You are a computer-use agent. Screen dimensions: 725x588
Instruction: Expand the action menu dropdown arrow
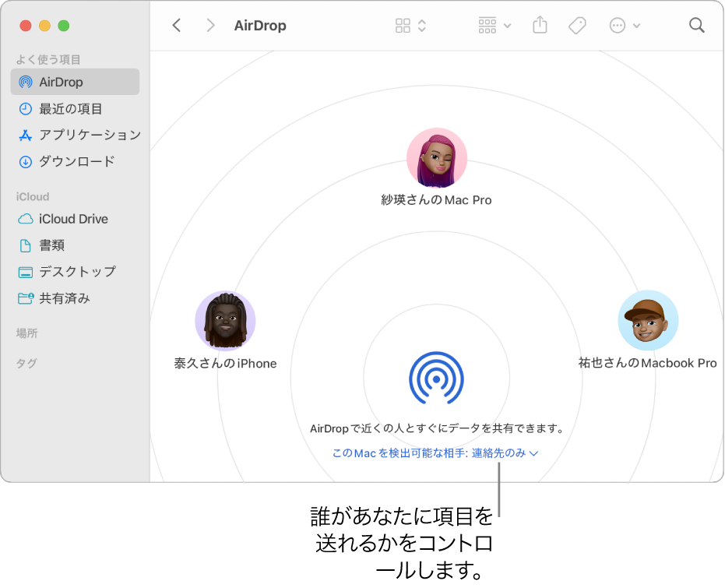[637, 26]
